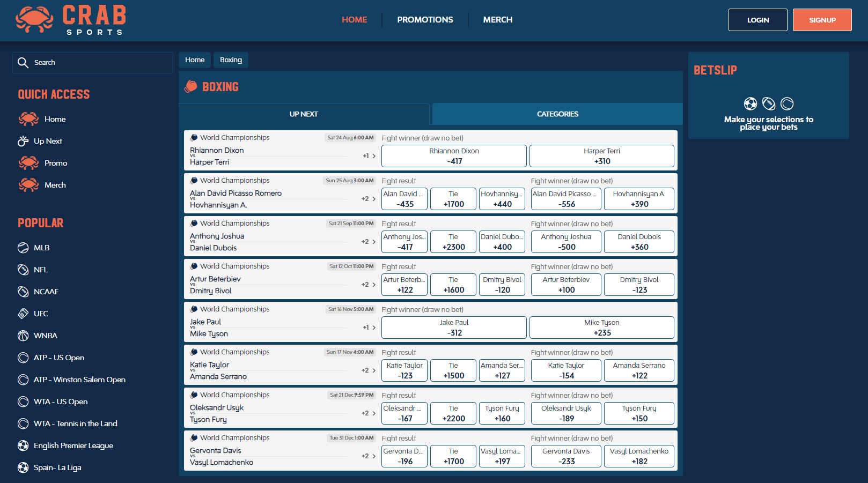Click the crab icon beside Home
This screenshot has width=868, height=483.
pyautogui.click(x=28, y=119)
